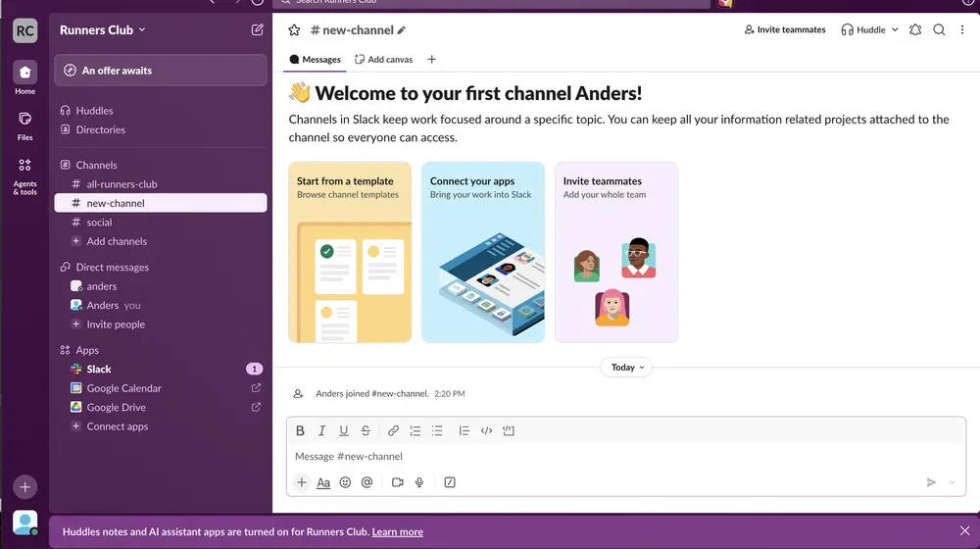Open the send options dropdown arrow
This screenshot has height=549, width=980.
pyautogui.click(x=952, y=482)
